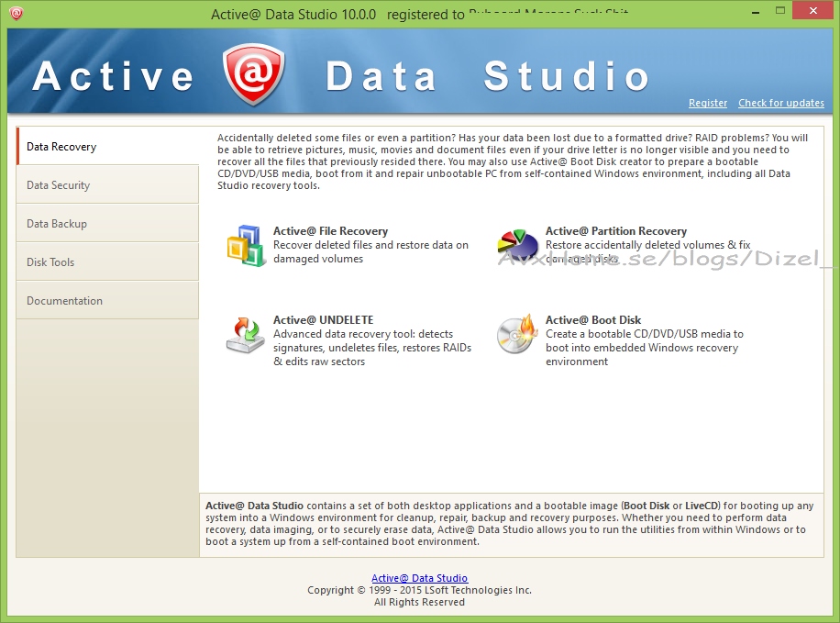Click 'Advanced data recovery tool' description text
This screenshot has width=840, height=623.
(x=372, y=348)
